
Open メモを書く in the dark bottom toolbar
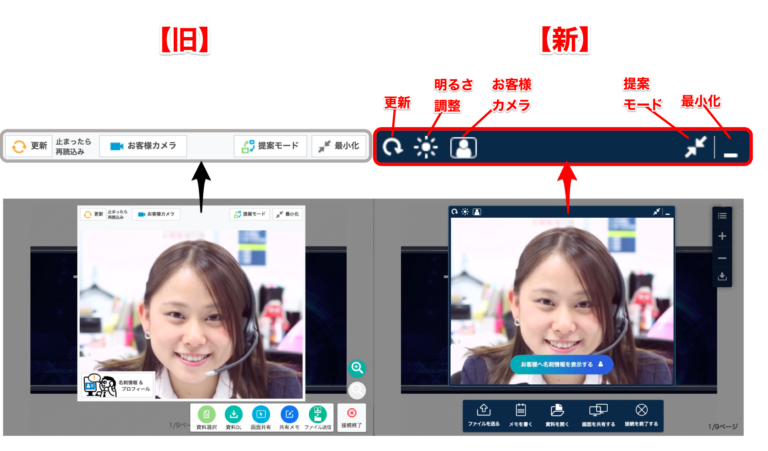(x=520, y=414)
